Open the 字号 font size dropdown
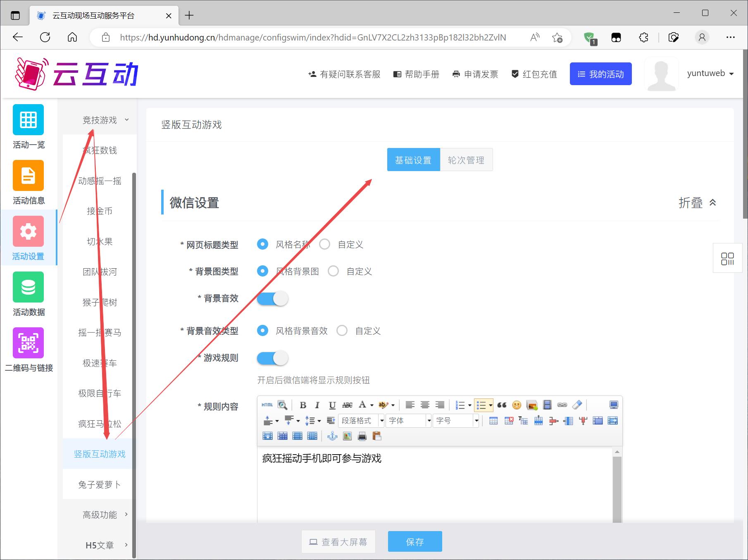Viewport: 748px width, 560px height. (x=456, y=421)
